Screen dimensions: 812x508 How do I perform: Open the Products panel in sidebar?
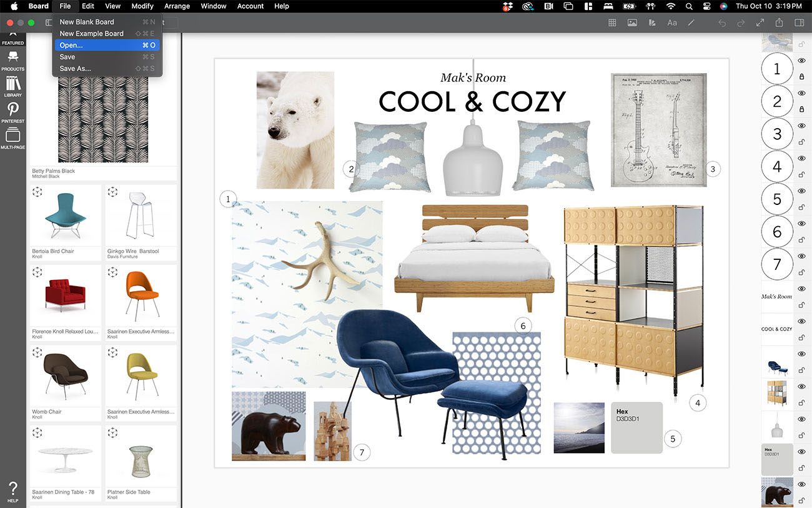(12, 61)
